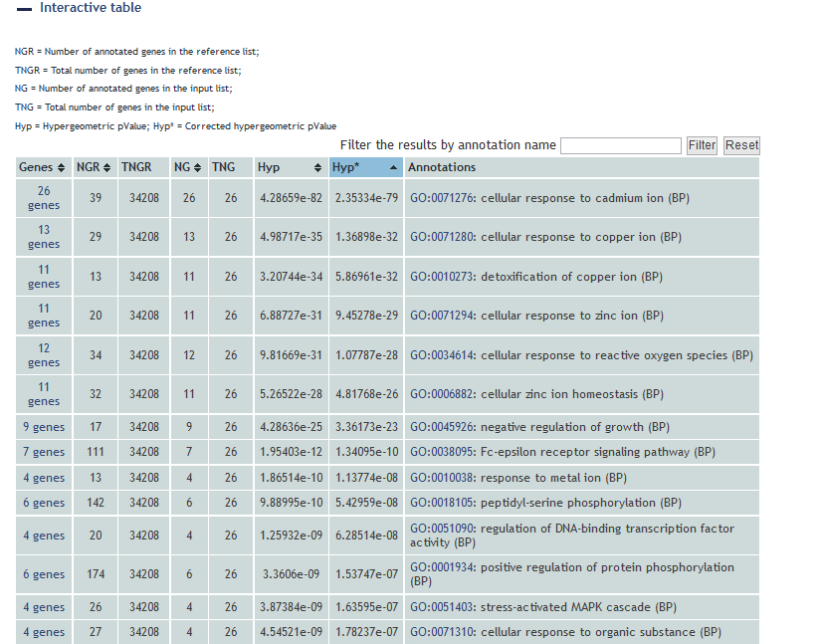
Task: Click the Reset button
Action: point(741,145)
